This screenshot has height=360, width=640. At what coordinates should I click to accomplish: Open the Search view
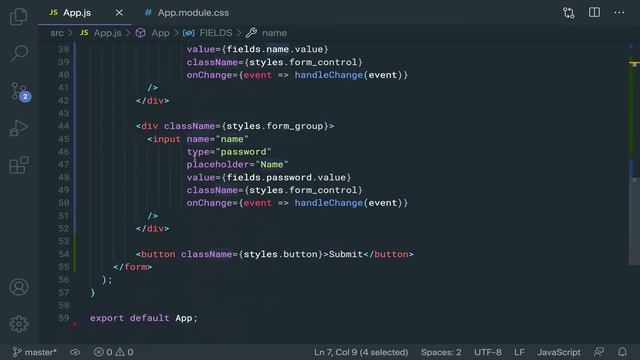click(19, 53)
